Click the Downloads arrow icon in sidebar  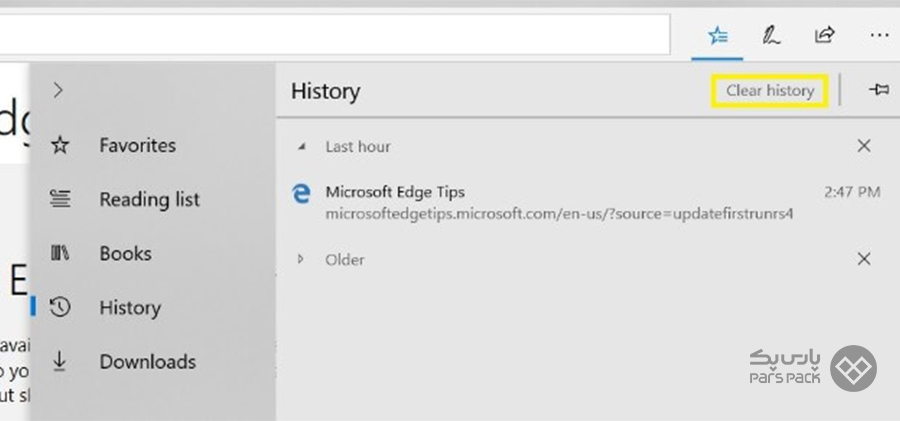(59, 361)
